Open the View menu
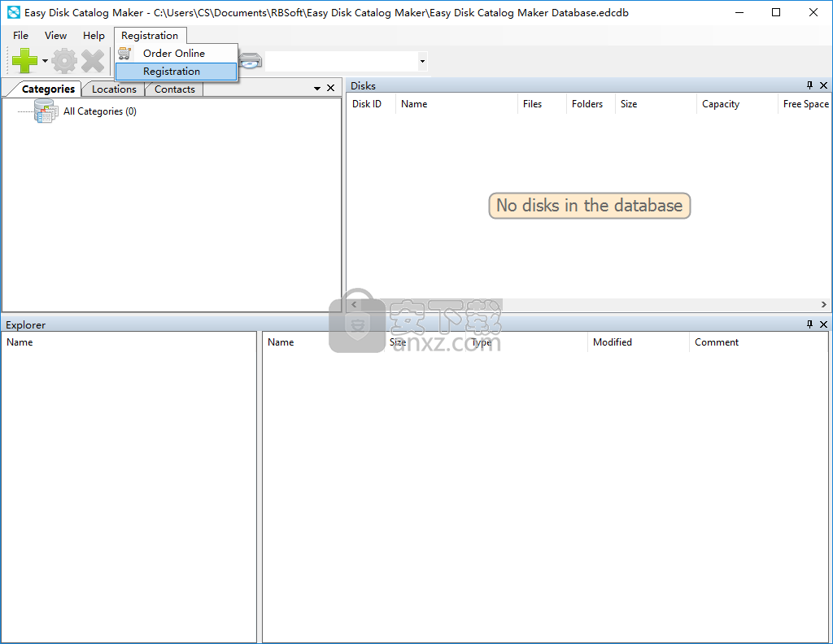The height and width of the screenshot is (644, 833). coord(56,36)
